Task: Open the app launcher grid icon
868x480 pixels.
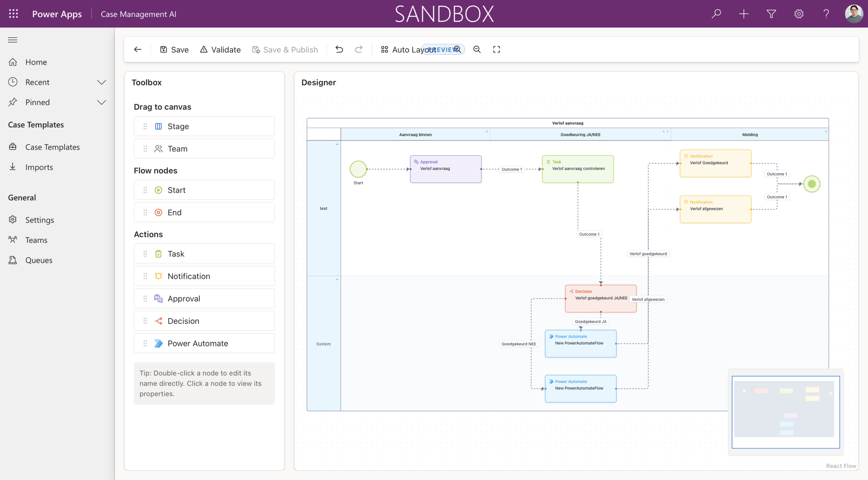Action: pyautogui.click(x=13, y=14)
